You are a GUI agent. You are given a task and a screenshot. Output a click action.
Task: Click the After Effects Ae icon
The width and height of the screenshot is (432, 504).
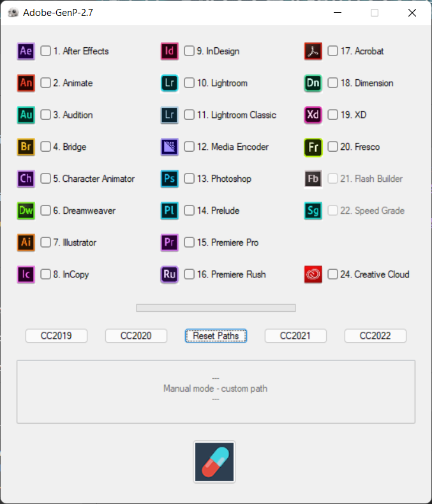pyautogui.click(x=26, y=51)
